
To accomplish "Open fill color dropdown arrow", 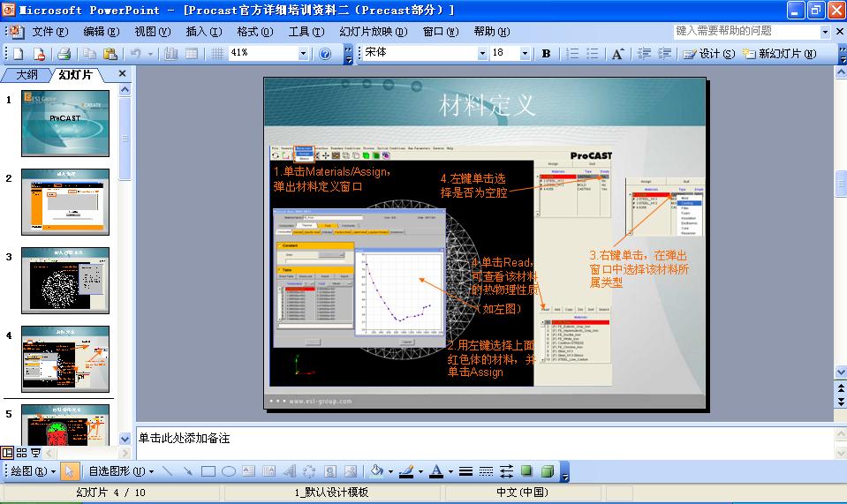I will click(390, 471).
